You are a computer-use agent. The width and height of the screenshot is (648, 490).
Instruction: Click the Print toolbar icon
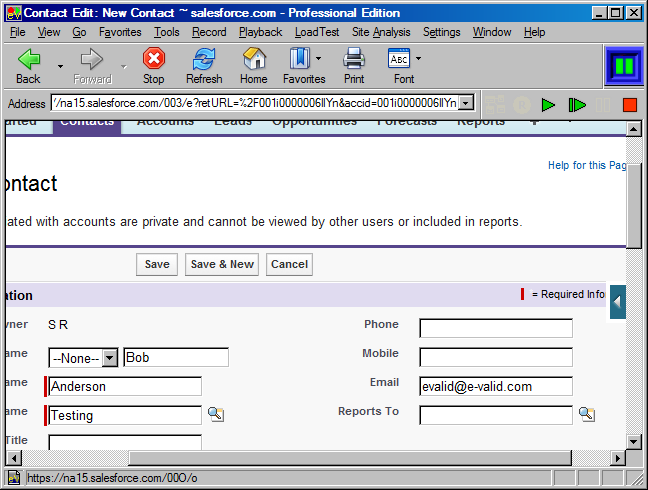tap(354, 58)
